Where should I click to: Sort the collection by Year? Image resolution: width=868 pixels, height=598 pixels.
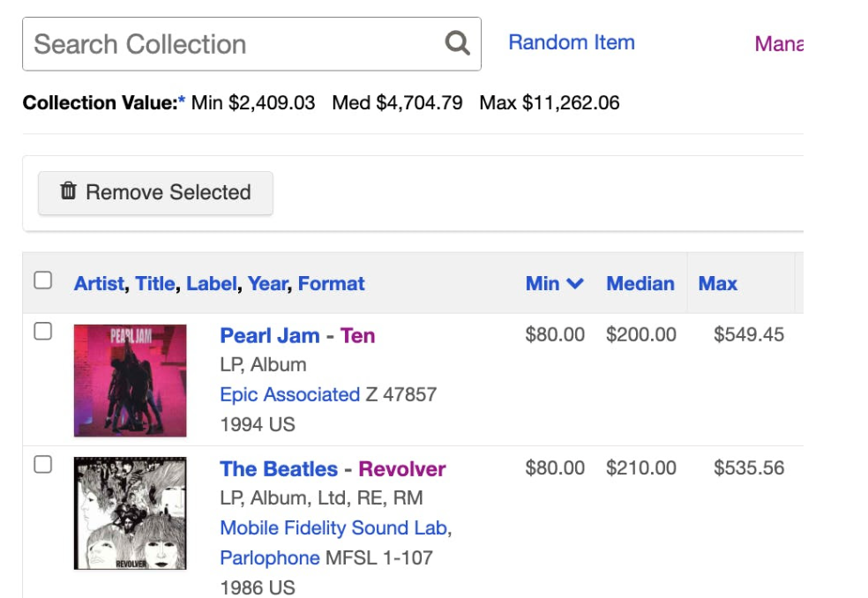point(265,283)
